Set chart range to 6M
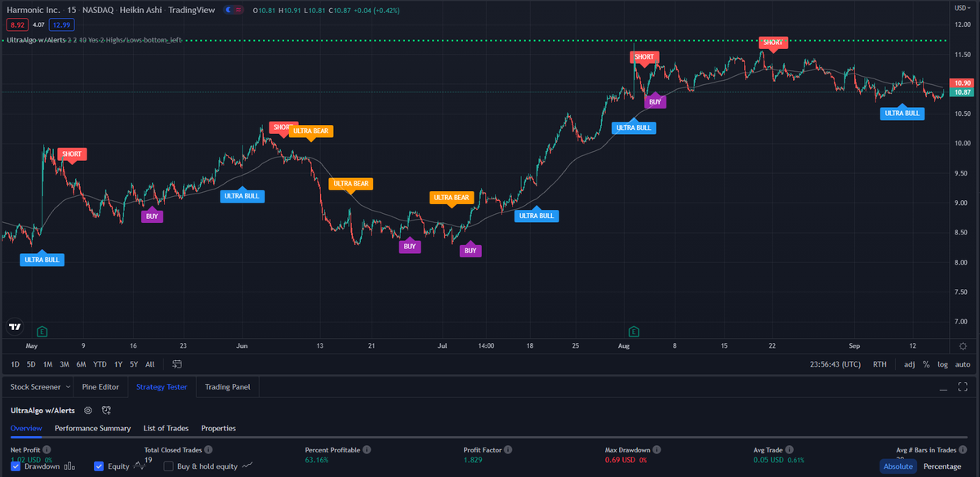 (81, 364)
